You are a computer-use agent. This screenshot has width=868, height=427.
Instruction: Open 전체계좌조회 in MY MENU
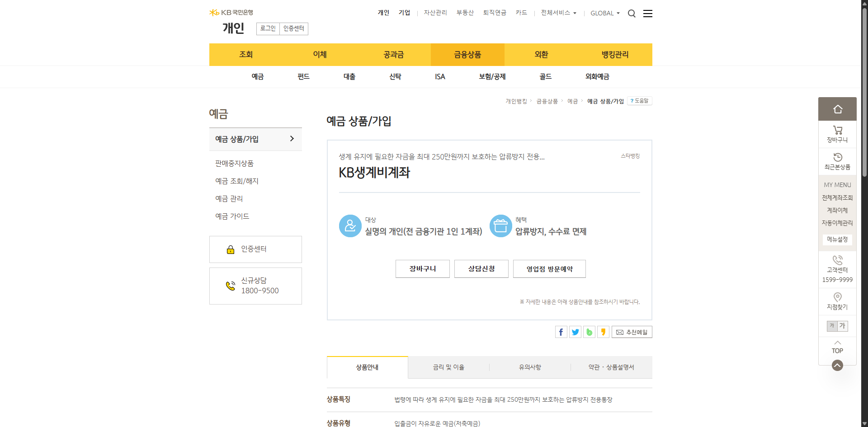point(837,198)
